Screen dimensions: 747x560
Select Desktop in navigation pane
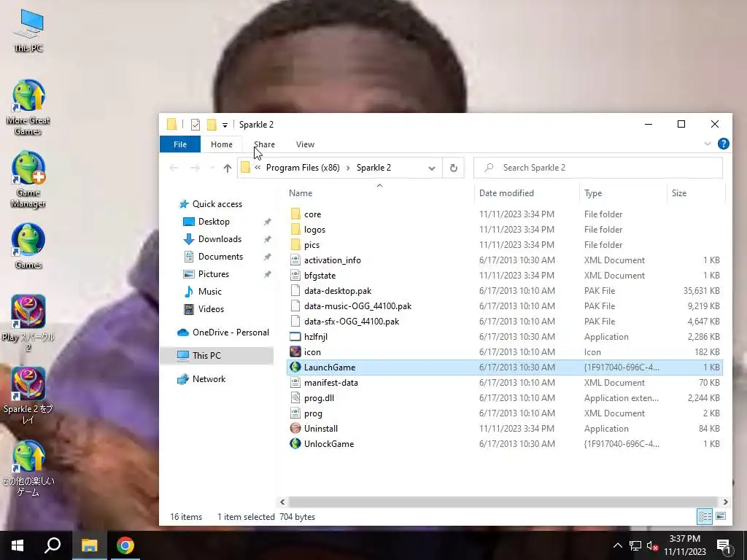tap(214, 222)
